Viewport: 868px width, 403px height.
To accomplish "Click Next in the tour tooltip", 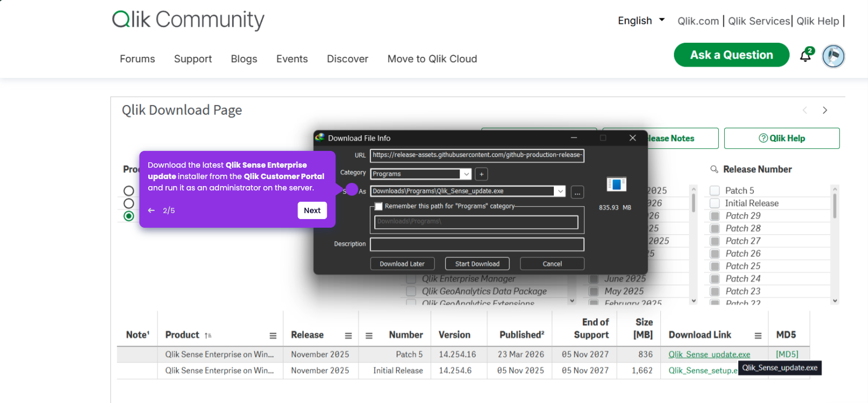I will coord(312,210).
